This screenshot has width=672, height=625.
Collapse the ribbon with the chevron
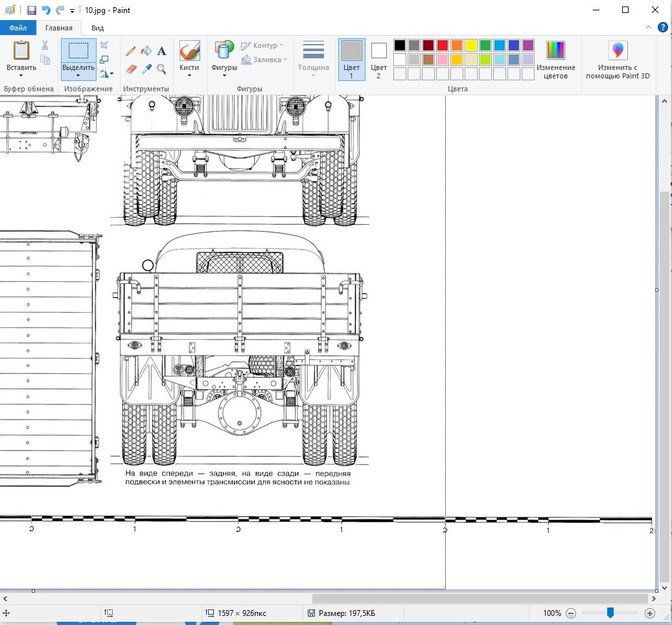tap(649, 27)
